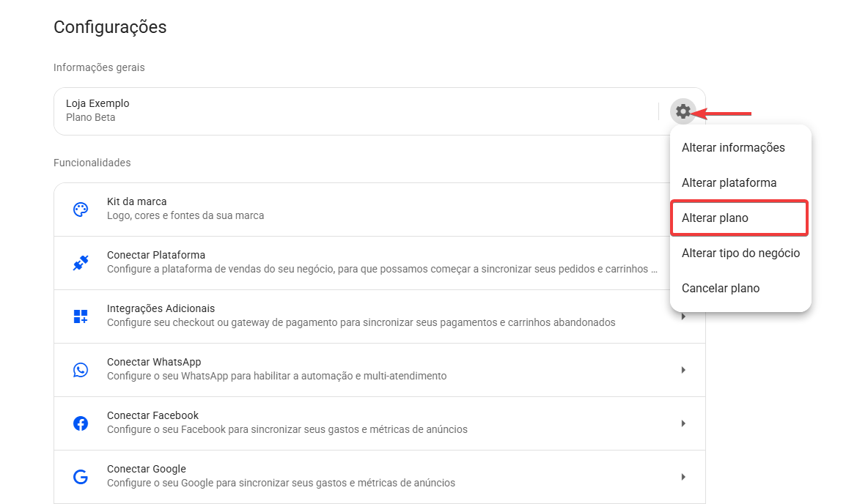Click the Integrações Adicionais grid icon
This screenshot has width=857, height=504.
pyautogui.click(x=81, y=316)
